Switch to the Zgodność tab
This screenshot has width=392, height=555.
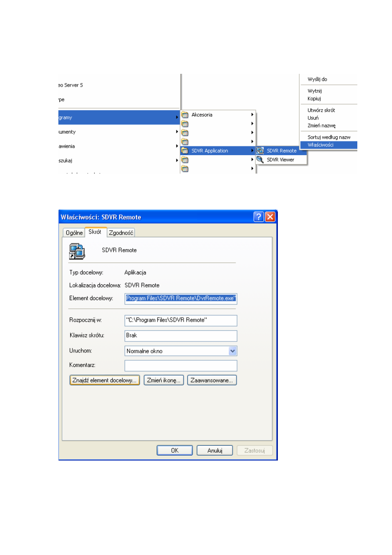[x=121, y=232]
